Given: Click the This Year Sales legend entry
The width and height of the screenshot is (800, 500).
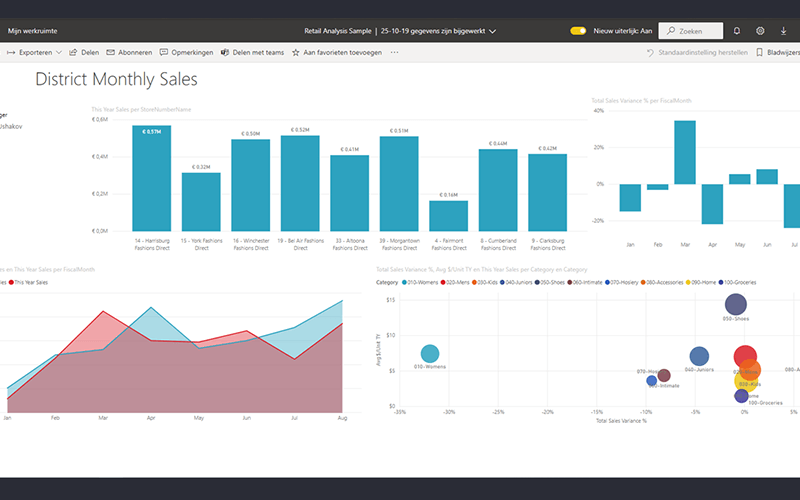Looking at the screenshot, I should coord(28,282).
